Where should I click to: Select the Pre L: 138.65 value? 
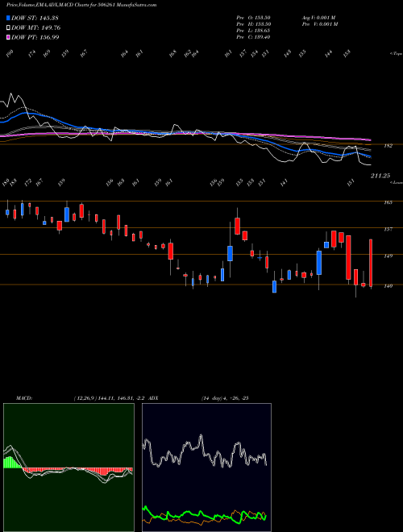(x=253, y=30)
